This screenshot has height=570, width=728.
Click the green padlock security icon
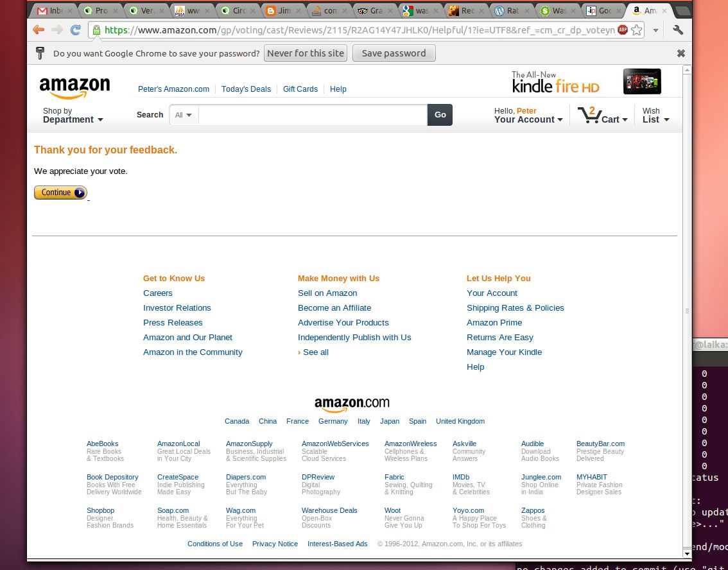tap(96, 30)
